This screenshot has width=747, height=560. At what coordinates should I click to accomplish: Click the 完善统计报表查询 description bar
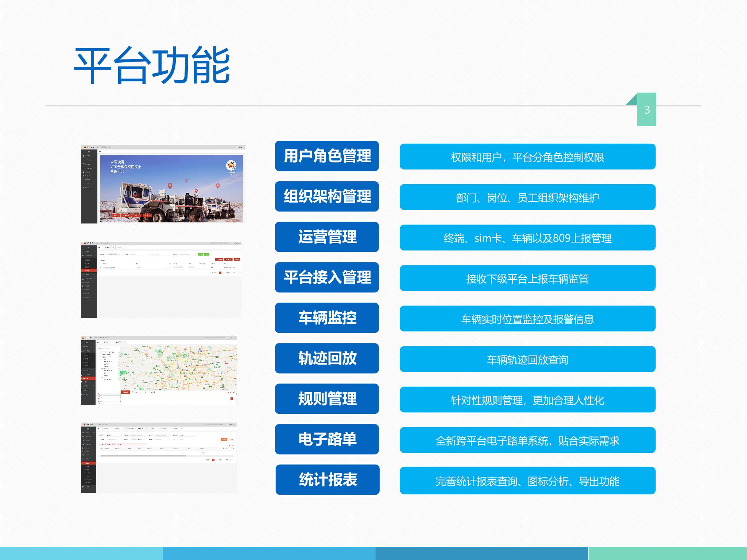tap(527, 481)
